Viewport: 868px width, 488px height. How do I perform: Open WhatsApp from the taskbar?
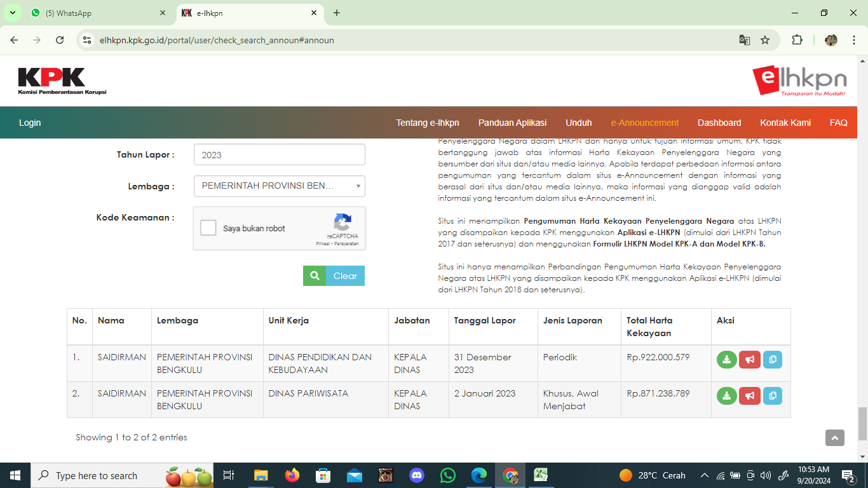pyautogui.click(x=448, y=475)
